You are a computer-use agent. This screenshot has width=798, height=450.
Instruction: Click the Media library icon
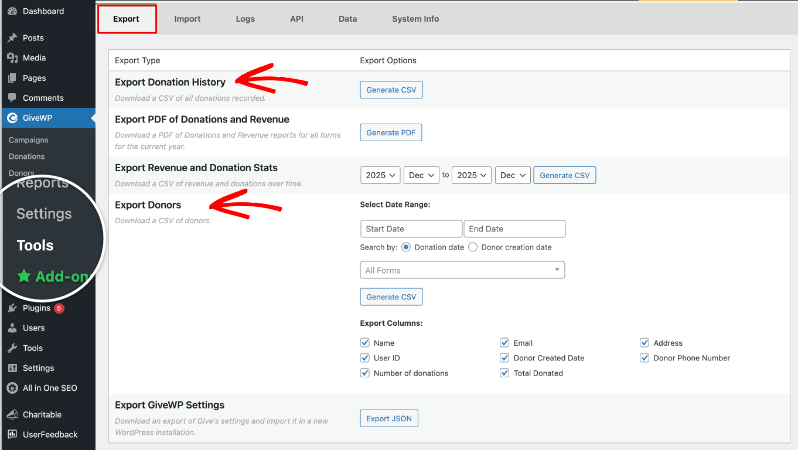(x=12, y=58)
